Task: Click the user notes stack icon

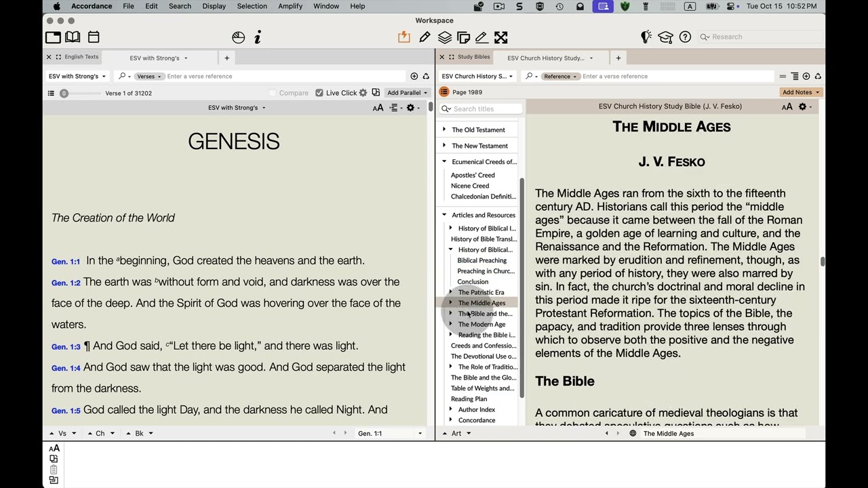Action: click(463, 37)
